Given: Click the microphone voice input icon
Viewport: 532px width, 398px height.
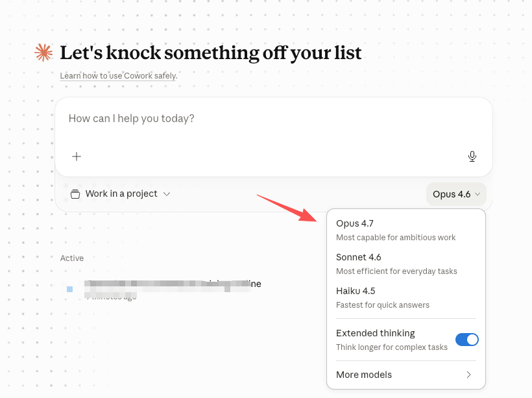Looking at the screenshot, I should pyautogui.click(x=472, y=156).
